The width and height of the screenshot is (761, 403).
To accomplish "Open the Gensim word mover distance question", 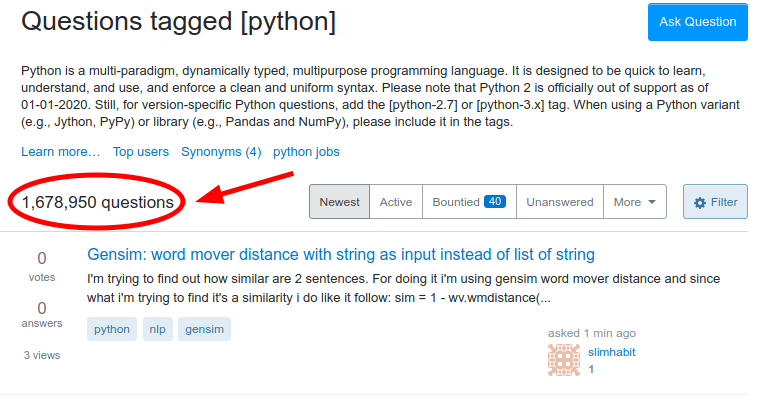I will click(x=341, y=254).
